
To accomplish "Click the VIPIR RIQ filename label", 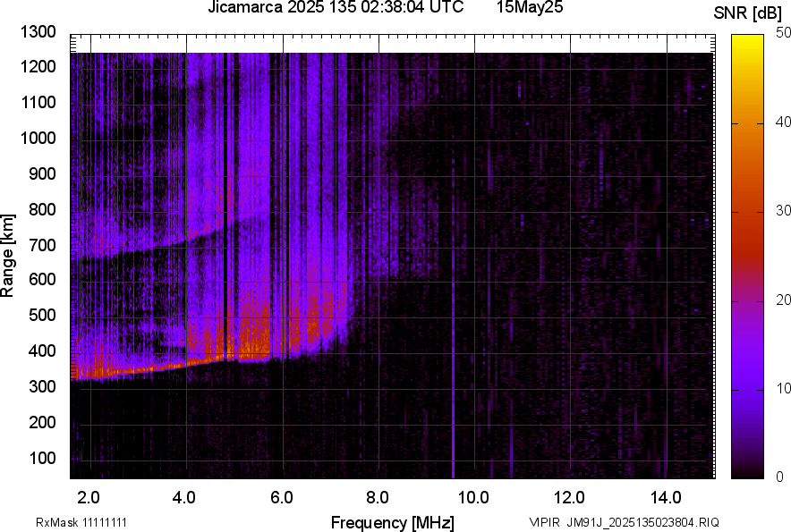I will pyautogui.click(x=624, y=522).
